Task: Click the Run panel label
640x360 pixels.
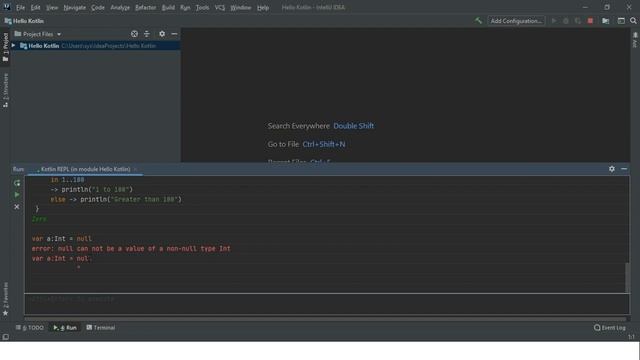Action: [x=18, y=169]
